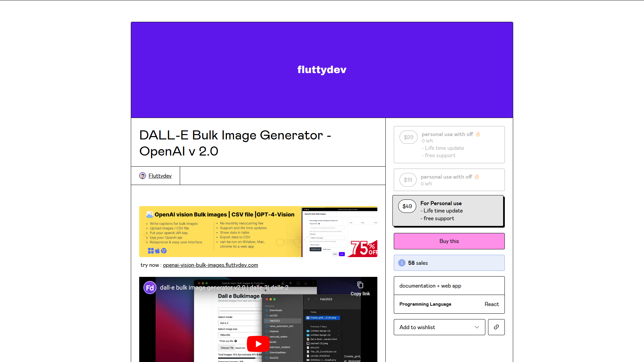Image resolution: width=644 pixels, height=362 pixels.
Task: Open the video title link
Action: coord(224,288)
